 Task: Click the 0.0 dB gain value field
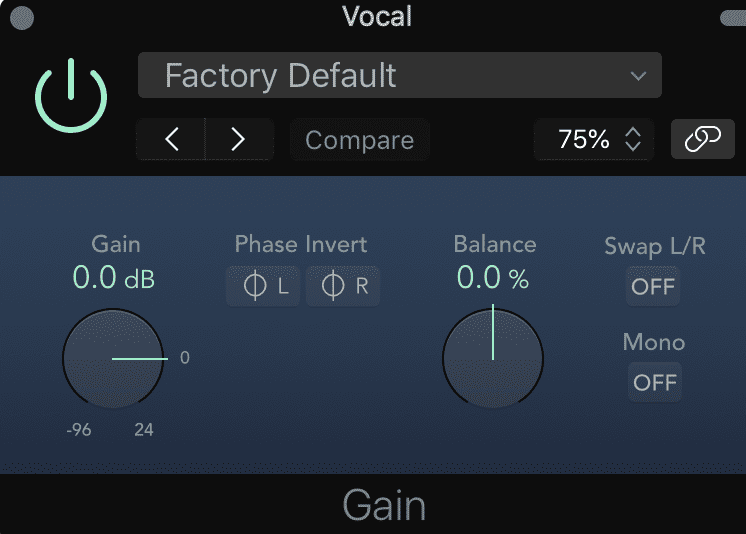coord(114,278)
